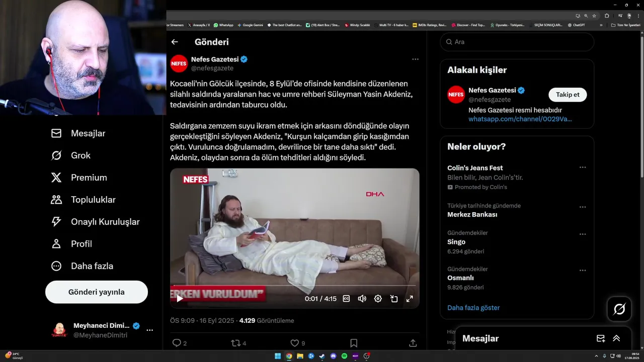Screen dimensions: 644x362
Task: Open the whatsapp.com channel link
Action: (520, 119)
